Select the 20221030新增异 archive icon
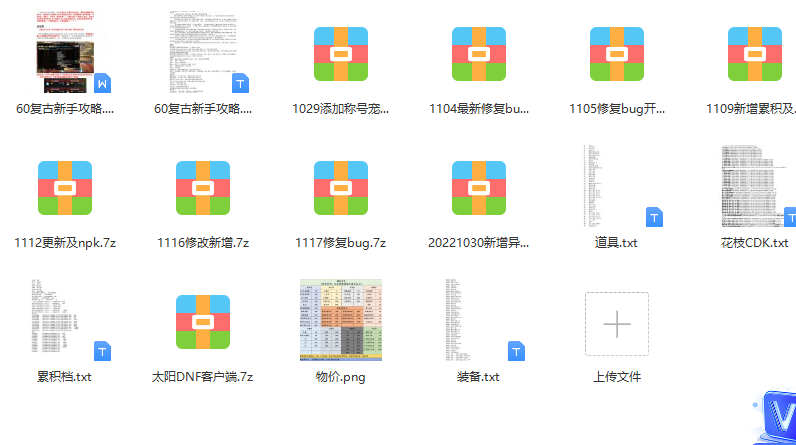 click(x=479, y=188)
